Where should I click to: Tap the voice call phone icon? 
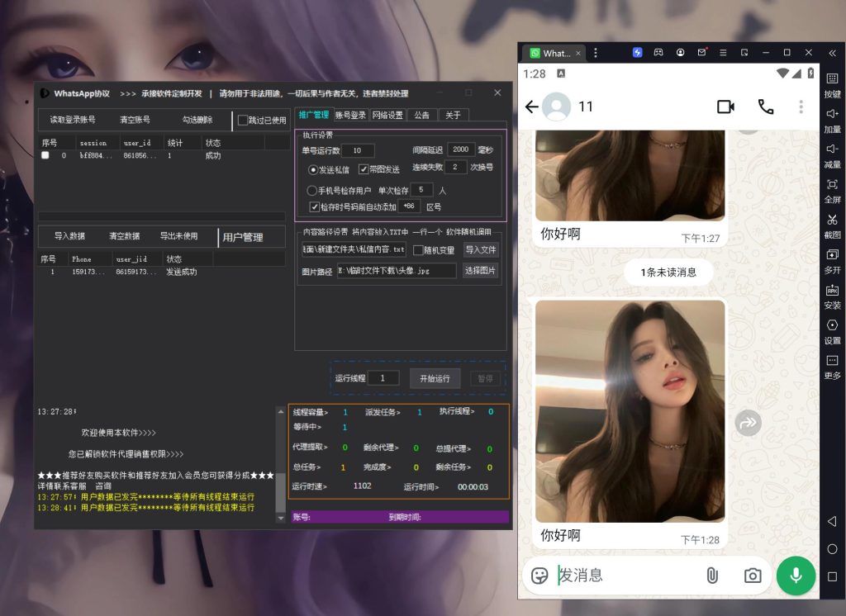click(766, 107)
